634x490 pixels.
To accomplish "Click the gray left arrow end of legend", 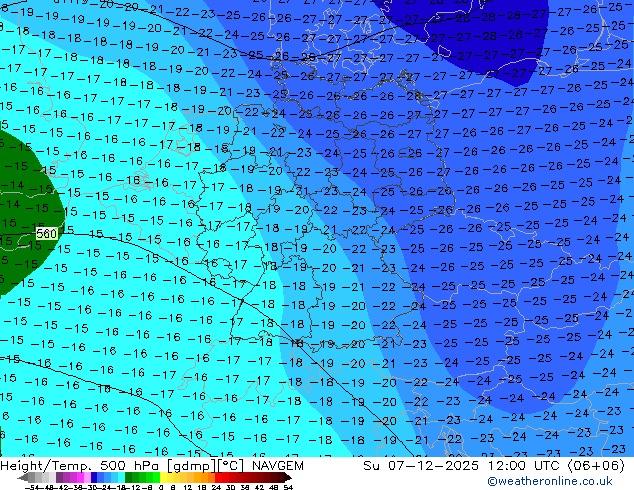I will [x=23, y=477].
